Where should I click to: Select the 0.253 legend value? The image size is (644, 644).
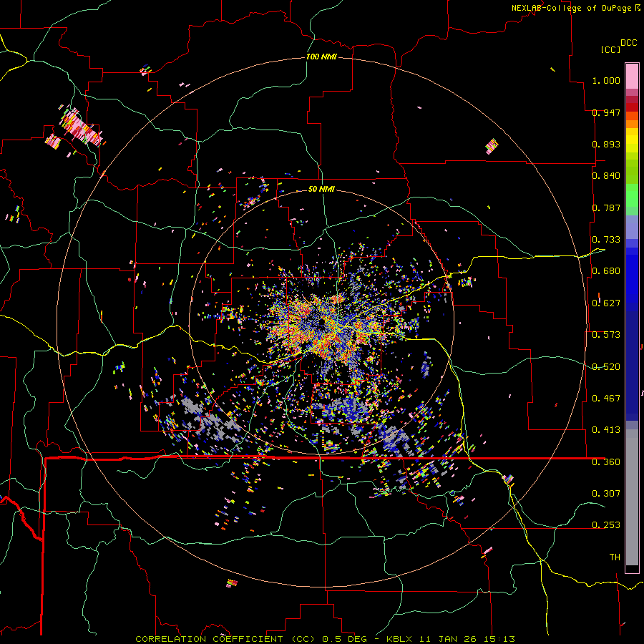pyautogui.click(x=606, y=525)
